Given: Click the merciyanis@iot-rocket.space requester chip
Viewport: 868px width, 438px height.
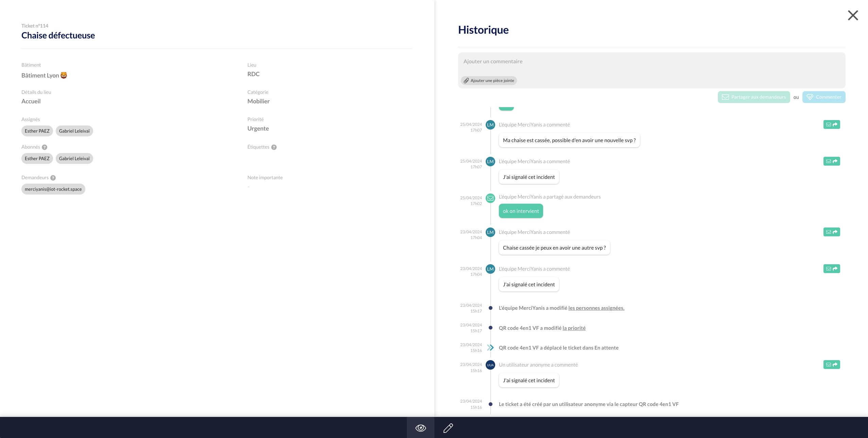Looking at the screenshot, I should pyautogui.click(x=53, y=189).
